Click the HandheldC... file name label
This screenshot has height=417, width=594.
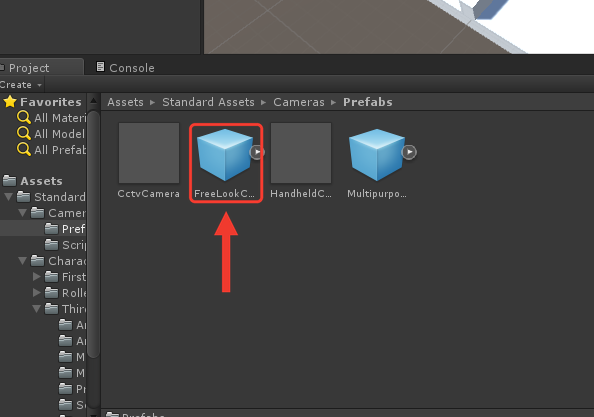pos(301,194)
